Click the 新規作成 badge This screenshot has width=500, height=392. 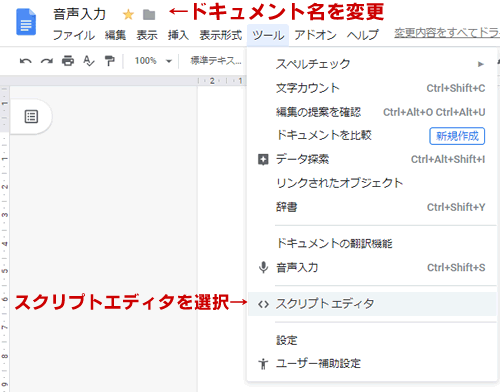tap(457, 136)
